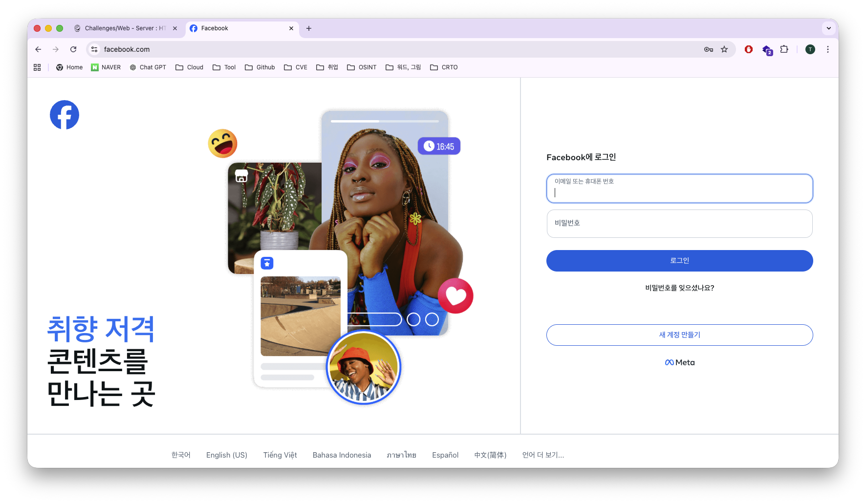Image resolution: width=866 pixels, height=504 pixels.
Task: Select Tiếng Việt language
Action: pyautogui.click(x=280, y=455)
